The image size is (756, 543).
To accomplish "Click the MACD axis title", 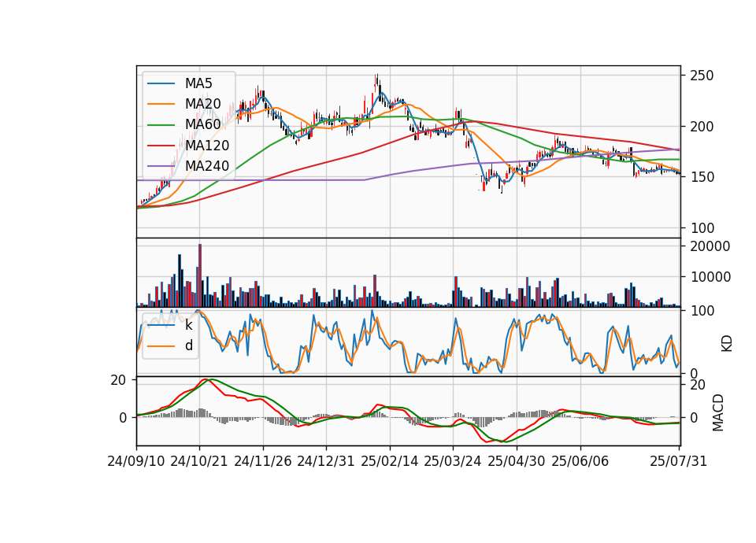I will pyautogui.click(x=718, y=412).
